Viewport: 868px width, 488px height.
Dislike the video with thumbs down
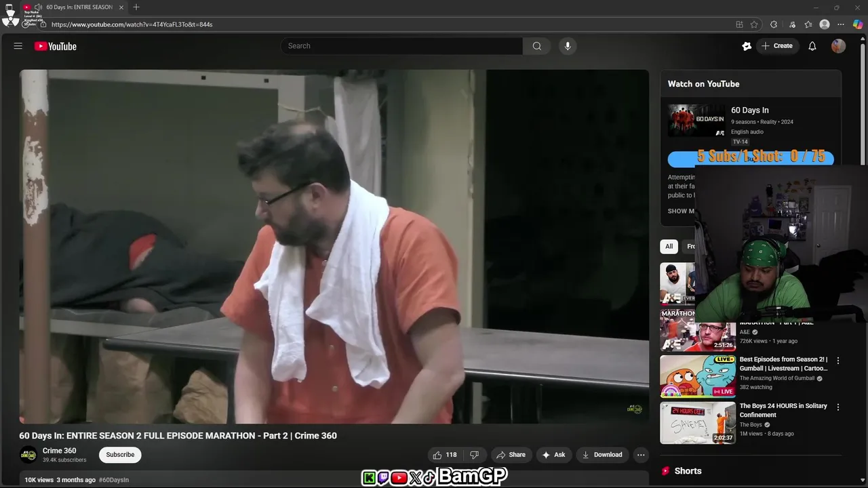[475, 455]
